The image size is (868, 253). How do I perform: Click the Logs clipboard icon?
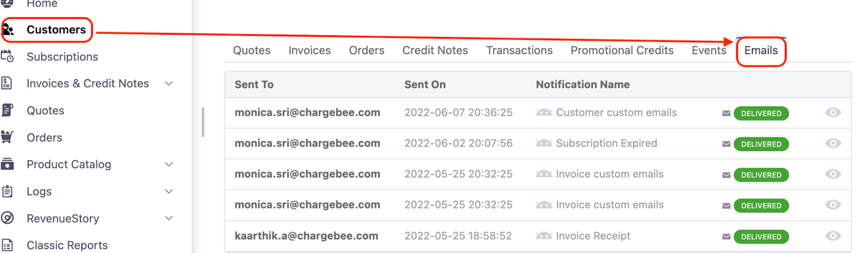pos(7,191)
